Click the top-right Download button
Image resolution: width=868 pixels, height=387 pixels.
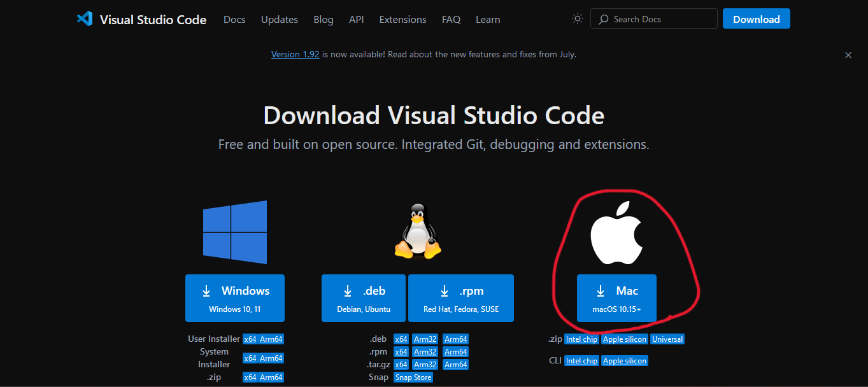point(757,18)
